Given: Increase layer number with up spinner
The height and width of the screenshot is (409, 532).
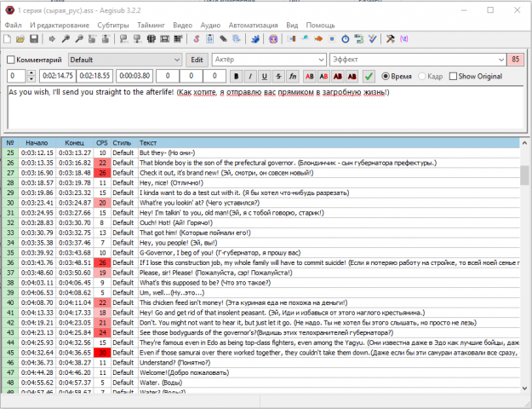Looking at the screenshot, I should (31, 73).
